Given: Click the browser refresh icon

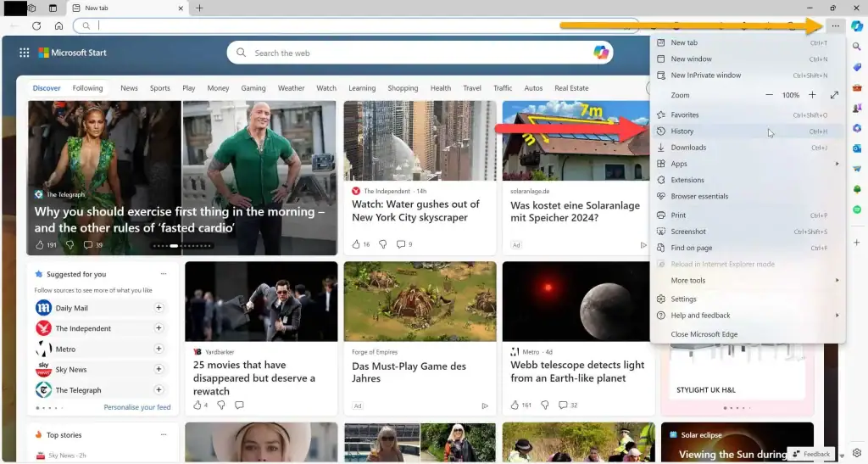Looking at the screenshot, I should 36,25.
